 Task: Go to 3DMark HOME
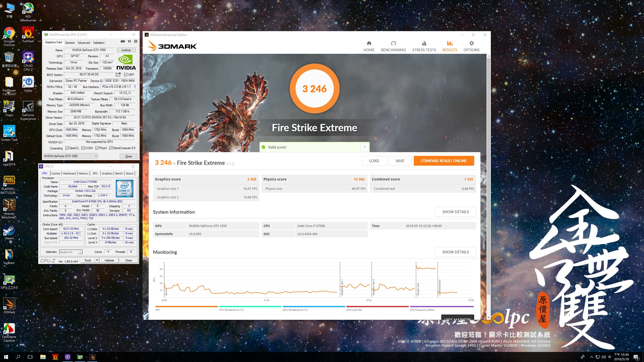click(x=369, y=47)
